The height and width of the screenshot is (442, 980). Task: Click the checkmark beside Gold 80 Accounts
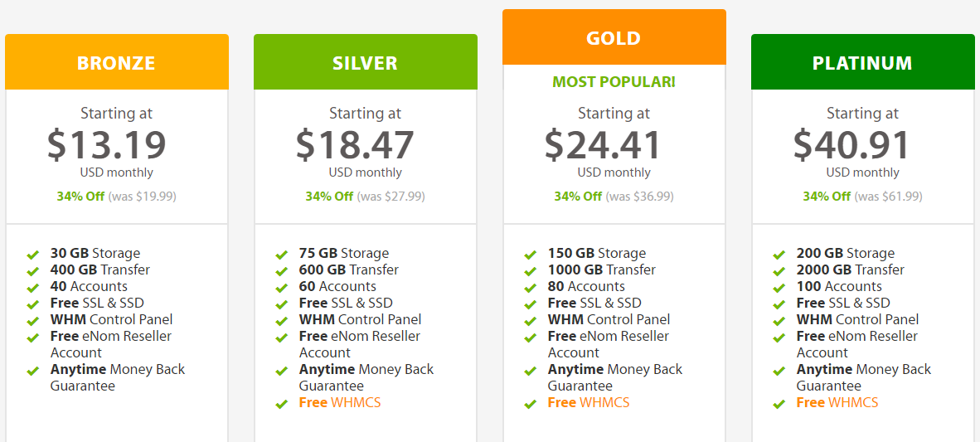click(x=531, y=289)
